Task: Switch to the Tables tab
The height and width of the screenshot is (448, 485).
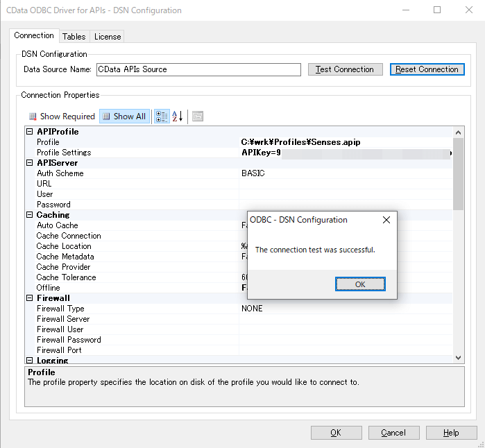Action: (74, 37)
